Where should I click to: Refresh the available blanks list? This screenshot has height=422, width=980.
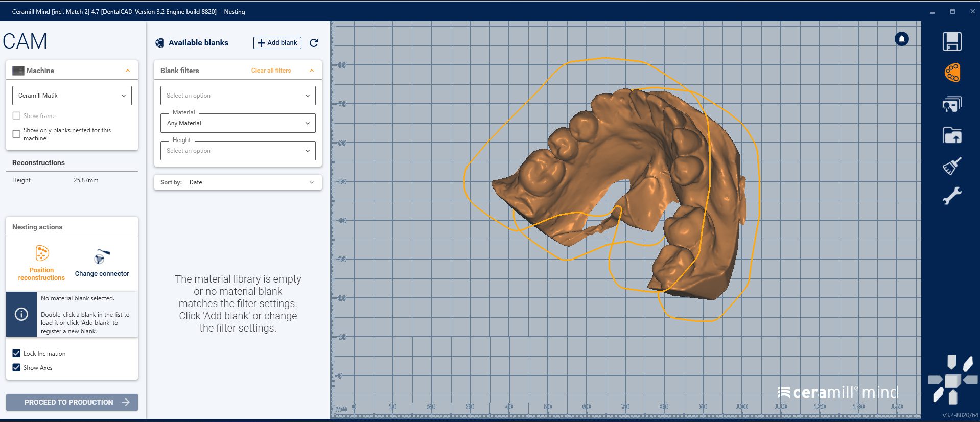pos(314,43)
